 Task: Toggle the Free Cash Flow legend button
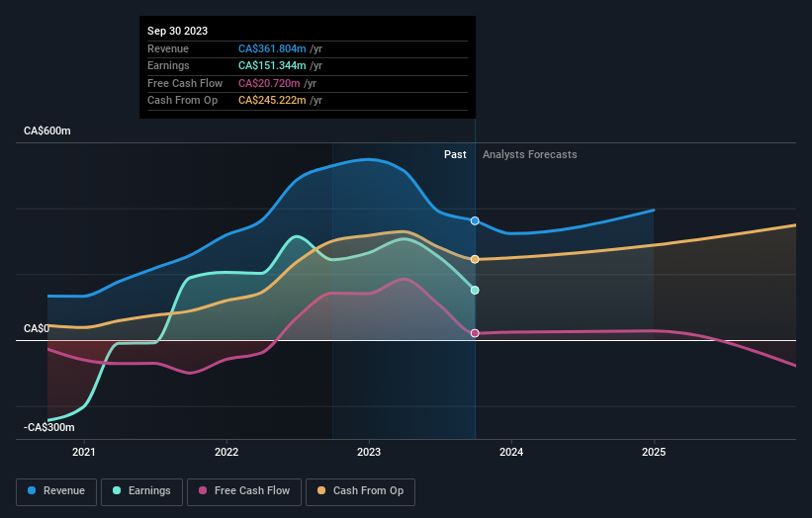tap(244, 491)
